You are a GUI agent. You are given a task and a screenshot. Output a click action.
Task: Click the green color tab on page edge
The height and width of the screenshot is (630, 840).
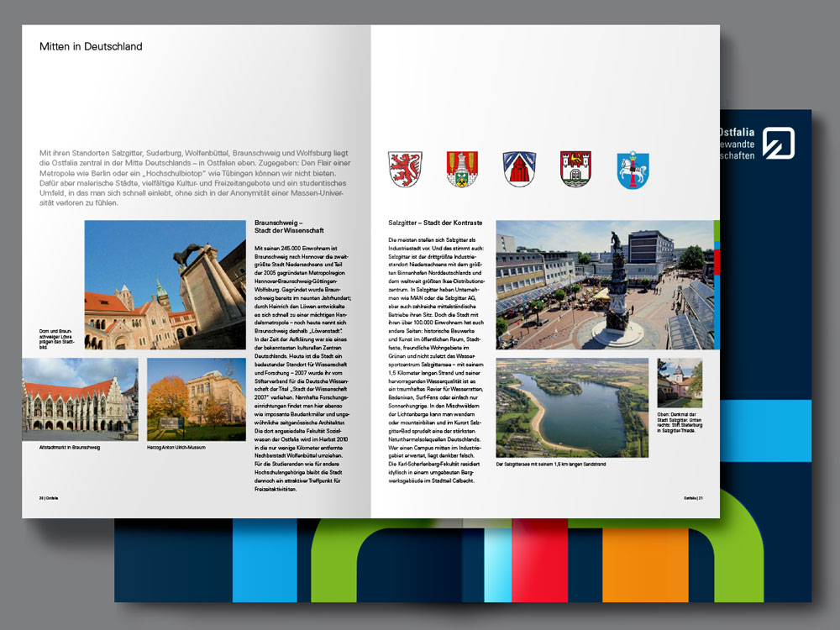pyautogui.click(x=717, y=229)
